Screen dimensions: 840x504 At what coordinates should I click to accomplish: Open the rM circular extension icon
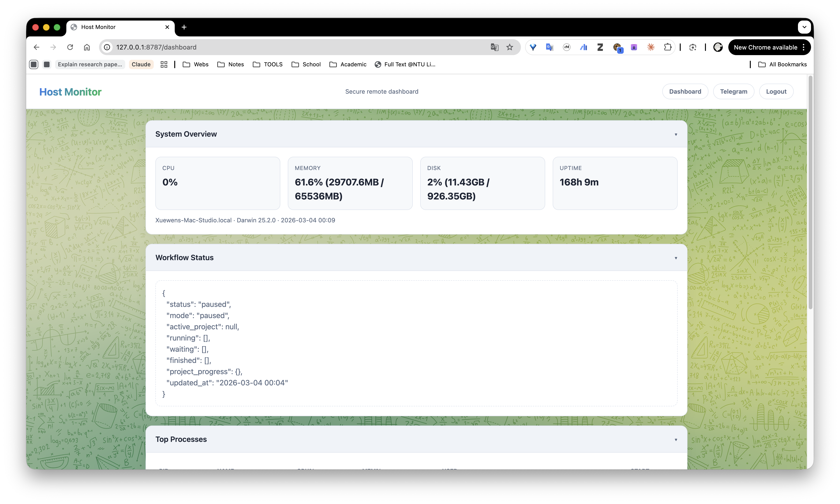[566, 47]
